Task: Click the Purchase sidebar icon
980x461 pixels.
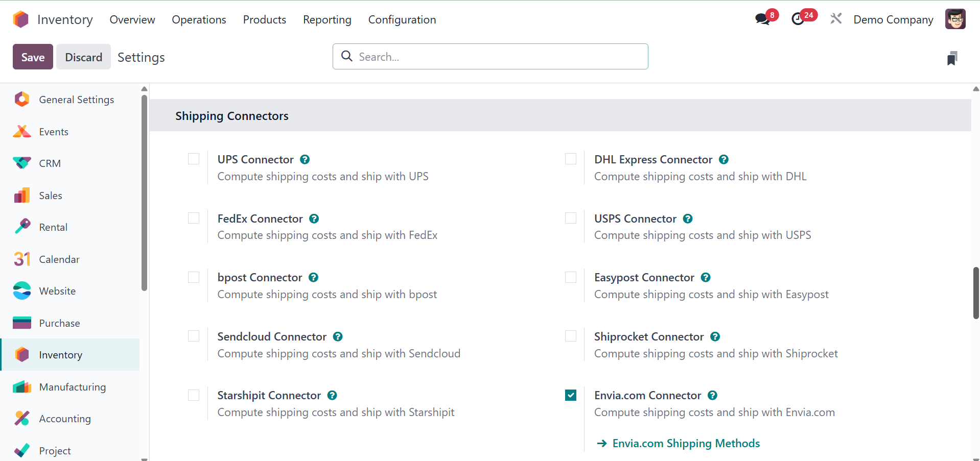Action: (x=22, y=323)
